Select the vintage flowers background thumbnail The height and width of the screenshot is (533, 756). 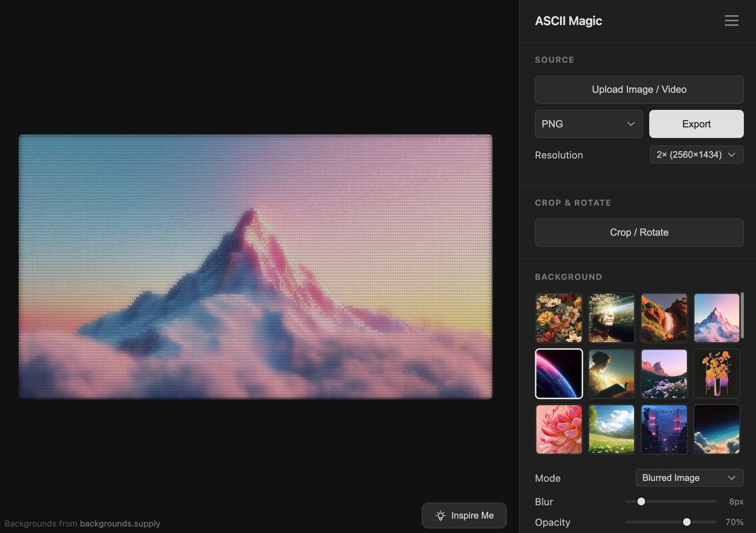click(559, 318)
